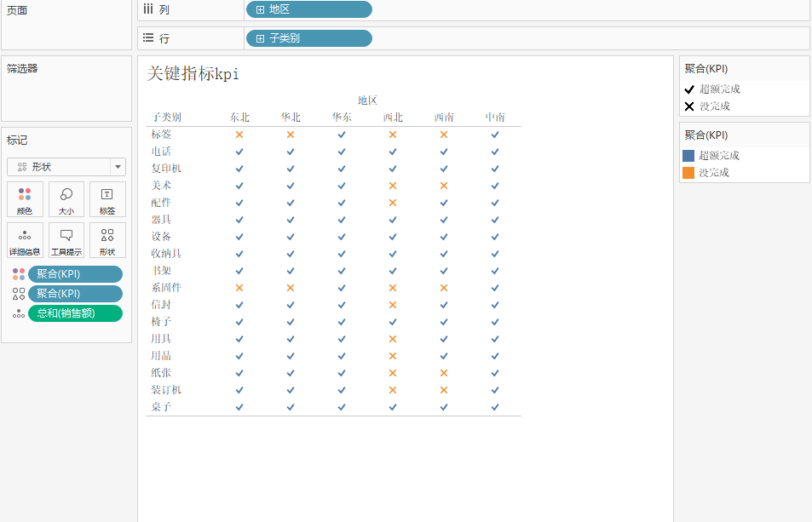Expand the 子类别 pill plus icon
812x522 pixels.
260,38
